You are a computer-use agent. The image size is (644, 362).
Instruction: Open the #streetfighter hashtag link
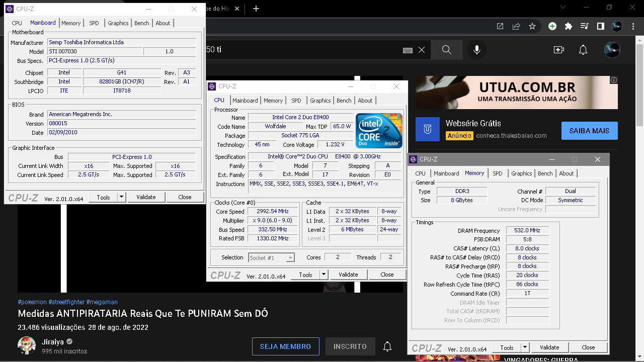(x=66, y=302)
